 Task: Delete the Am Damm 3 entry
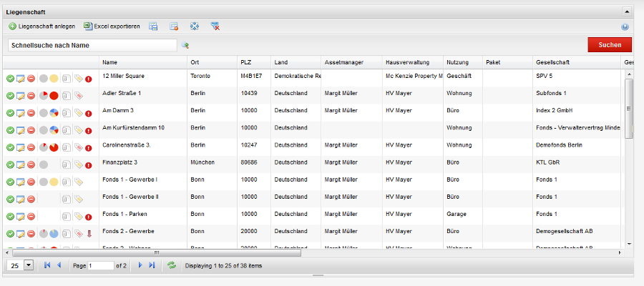coord(31,113)
